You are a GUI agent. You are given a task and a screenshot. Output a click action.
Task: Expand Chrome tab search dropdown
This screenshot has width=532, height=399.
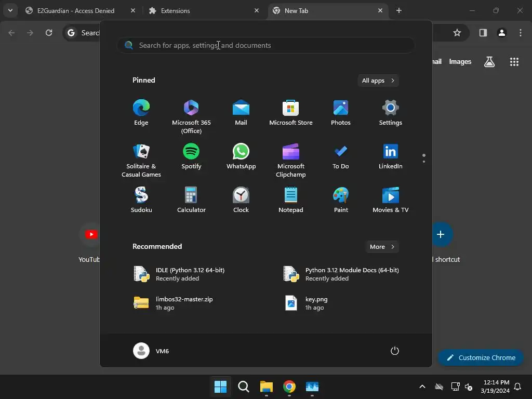click(10, 10)
